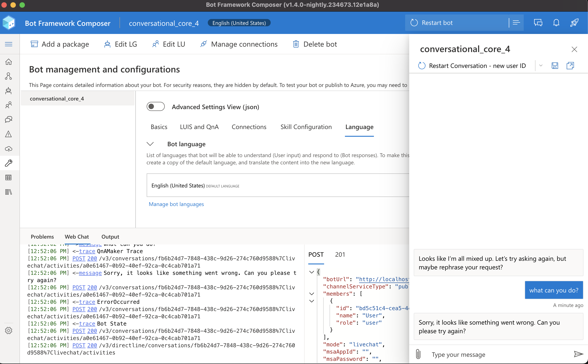This screenshot has width=588, height=364.
Task: Collapse the Bot language section chevron
Action: [150, 144]
